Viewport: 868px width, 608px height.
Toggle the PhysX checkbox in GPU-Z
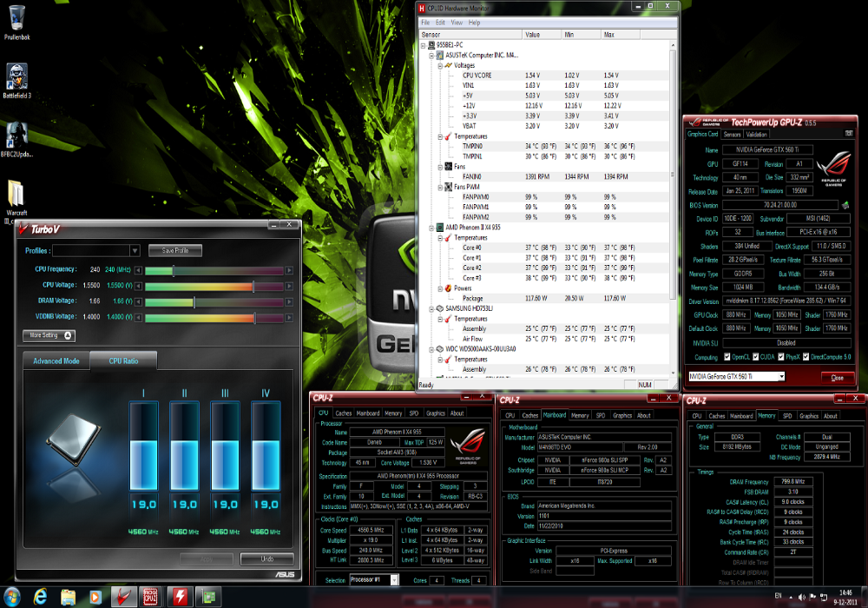[x=781, y=357]
